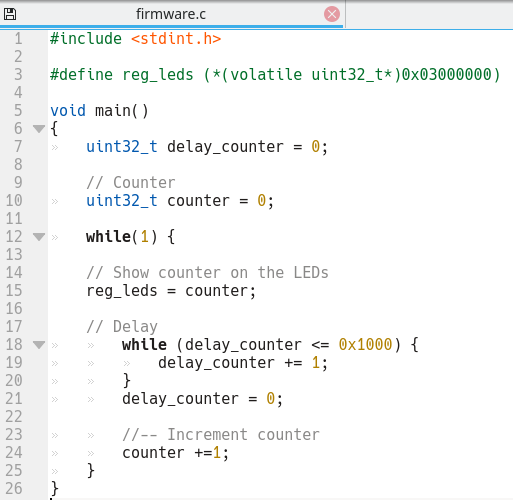Image resolution: width=513 pixels, height=500 pixels.
Task: Click line number 15 in the gutter
Action: pos(14,290)
